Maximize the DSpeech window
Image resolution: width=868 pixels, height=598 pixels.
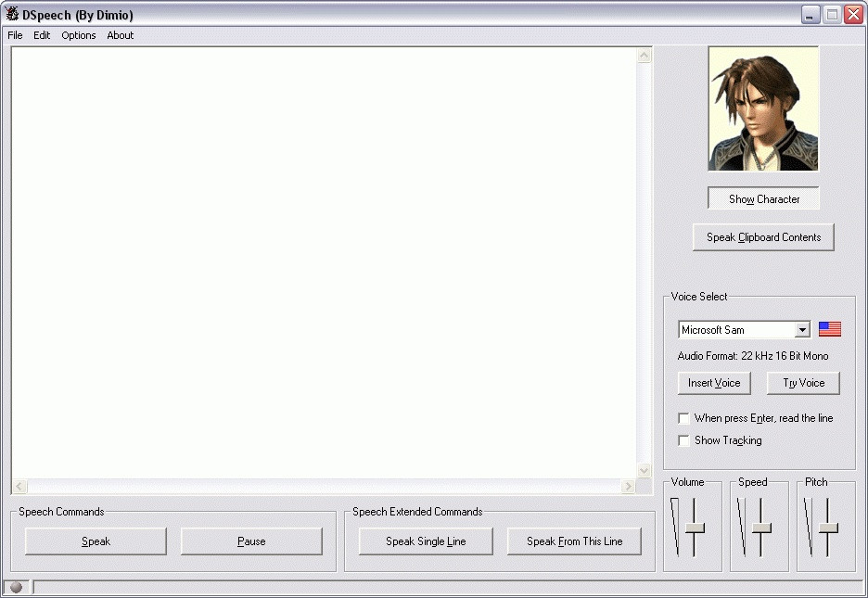click(832, 15)
